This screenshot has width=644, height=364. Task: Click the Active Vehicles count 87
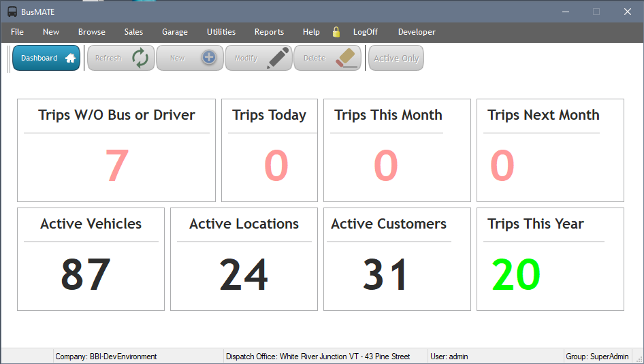86,275
